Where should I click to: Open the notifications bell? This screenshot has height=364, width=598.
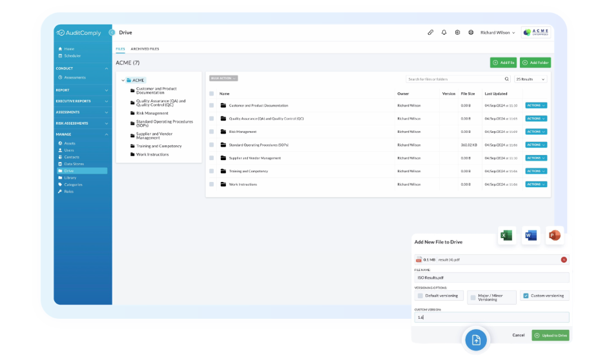444,32
